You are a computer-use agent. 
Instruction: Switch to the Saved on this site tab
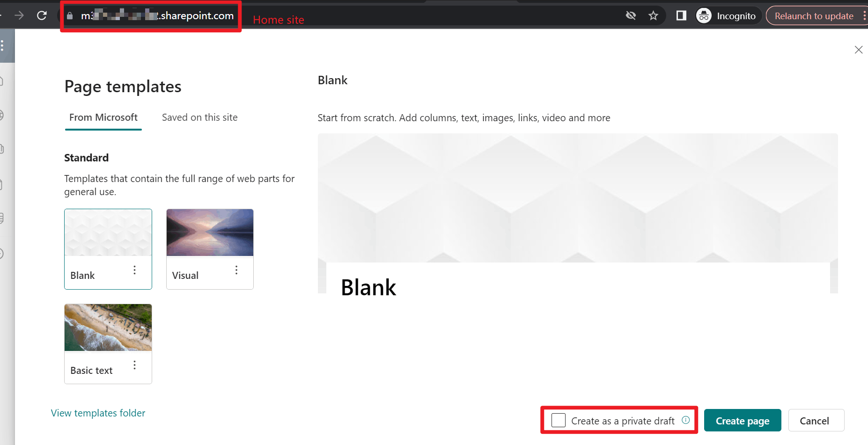click(x=199, y=117)
